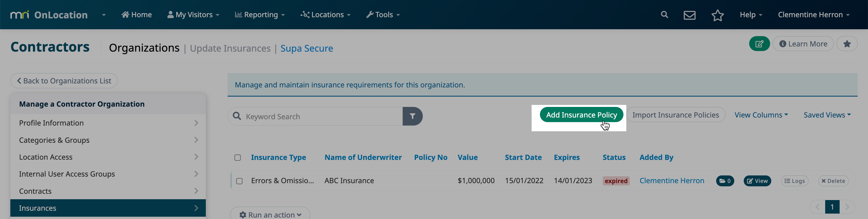Open Saved Views dropdown
Image resolution: width=868 pixels, height=219 pixels.
coord(827,115)
